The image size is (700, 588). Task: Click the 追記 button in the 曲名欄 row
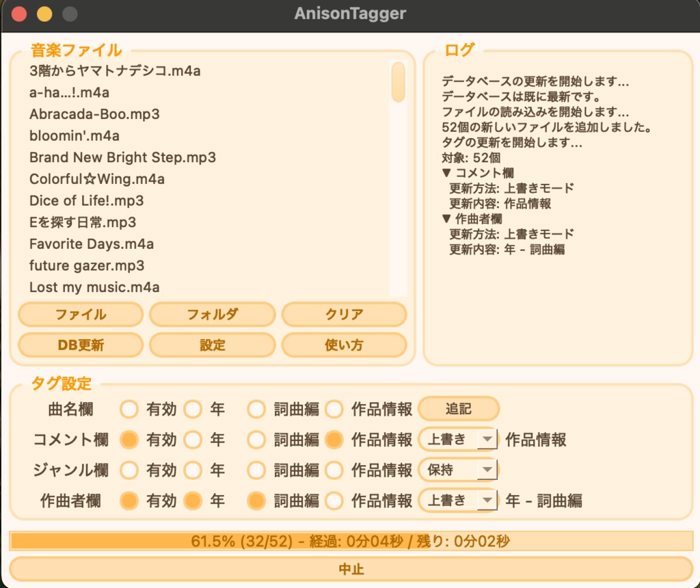click(459, 408)
